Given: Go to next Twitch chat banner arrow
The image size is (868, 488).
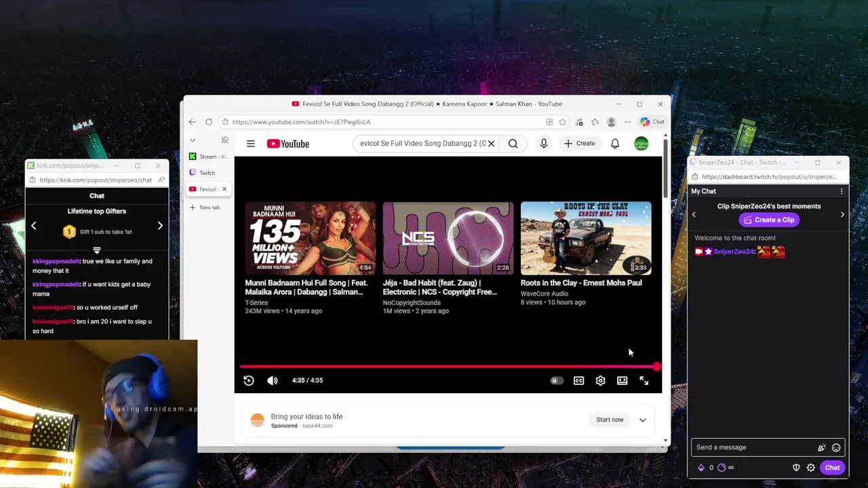Looking at the screenshot, I should (x=842, y=215).
